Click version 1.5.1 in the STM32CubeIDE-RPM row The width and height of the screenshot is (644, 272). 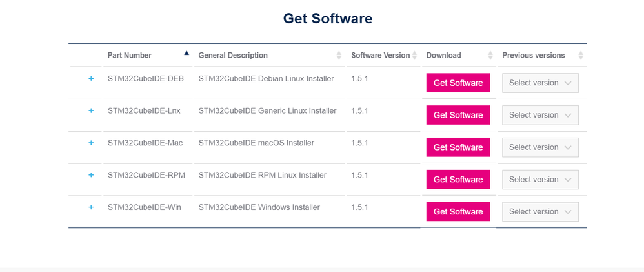tap(359, 175)
